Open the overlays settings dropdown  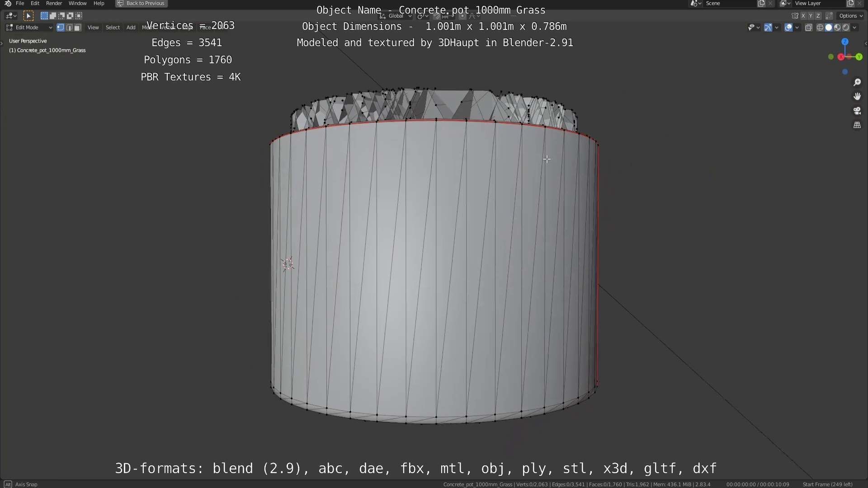797,28
